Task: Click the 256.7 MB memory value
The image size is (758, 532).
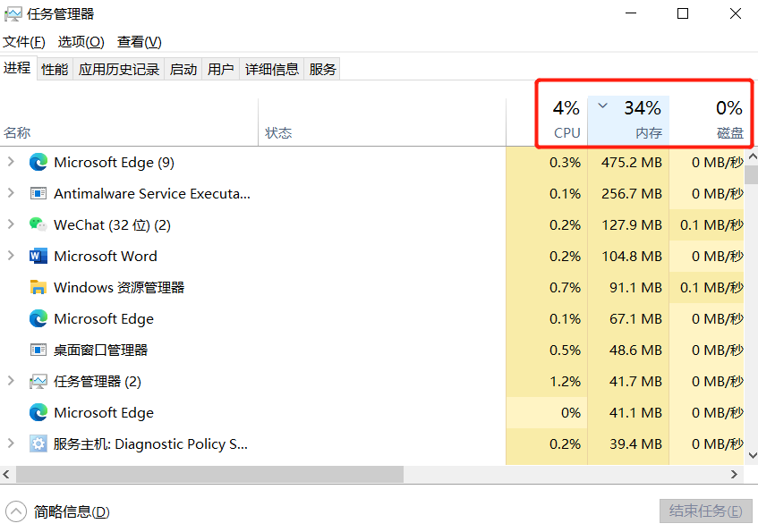Action: pos(631,194)
